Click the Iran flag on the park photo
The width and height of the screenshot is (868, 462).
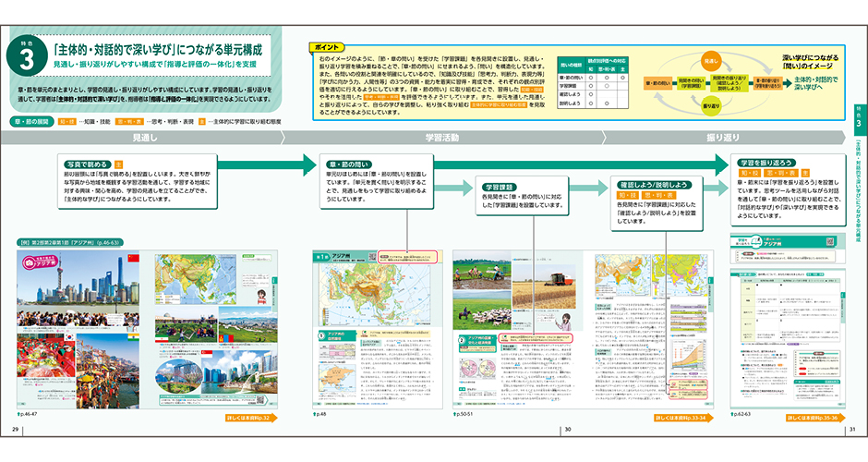coord(163,338)
